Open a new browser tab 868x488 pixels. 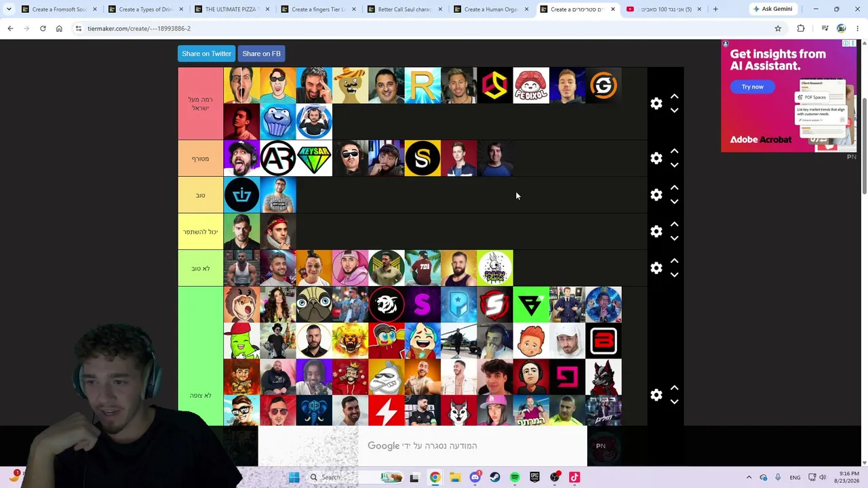pos(715,9)
